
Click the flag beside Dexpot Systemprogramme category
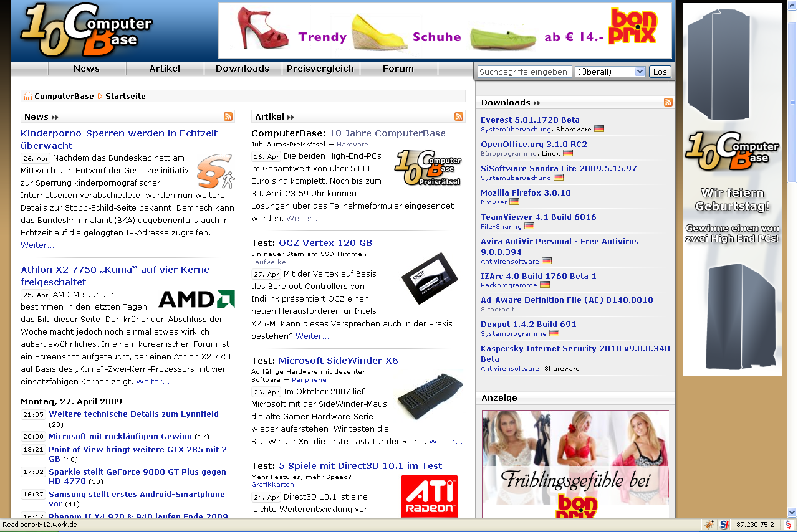click(x=554, y=333)
